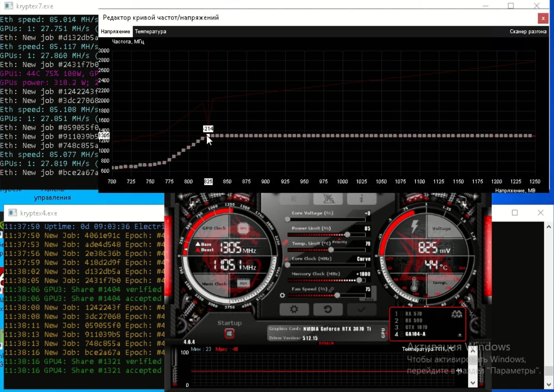Apply settings with the checkmark button
This screenshot has width=554, height=392.
pos(361,309)
